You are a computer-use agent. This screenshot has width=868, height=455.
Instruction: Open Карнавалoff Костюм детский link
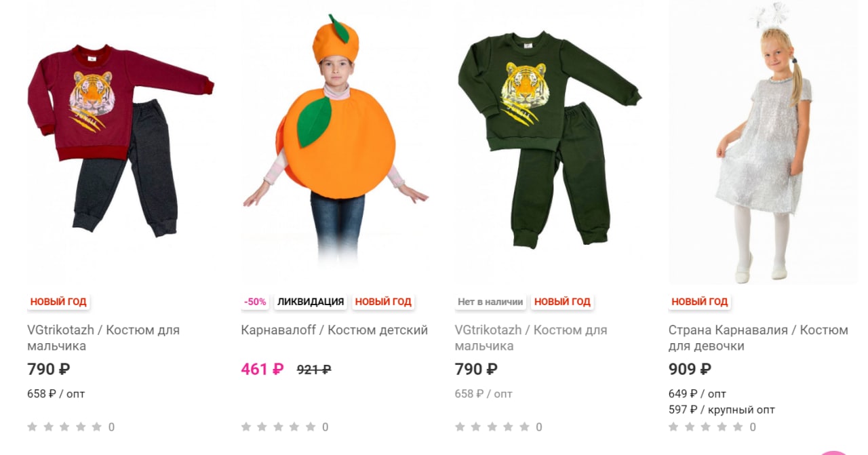coord(334,330)
